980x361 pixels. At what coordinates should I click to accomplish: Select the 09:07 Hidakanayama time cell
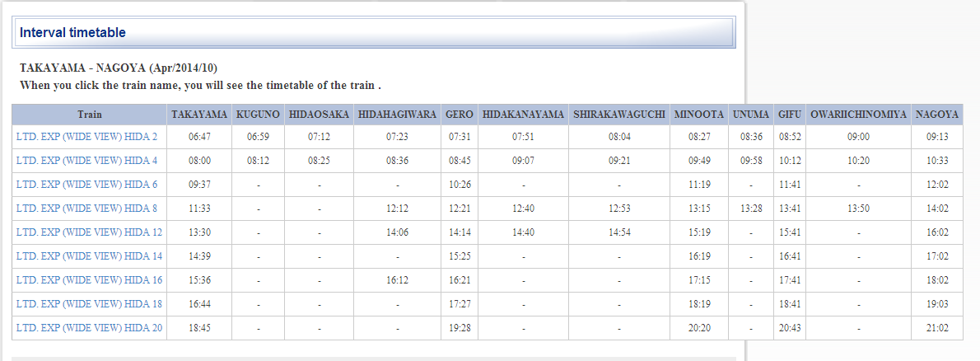523,161
